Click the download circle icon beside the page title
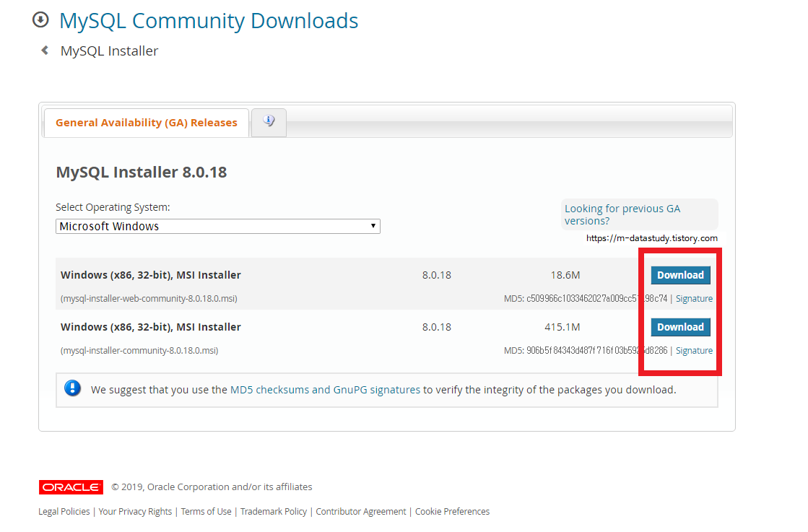 coord(40,20)
